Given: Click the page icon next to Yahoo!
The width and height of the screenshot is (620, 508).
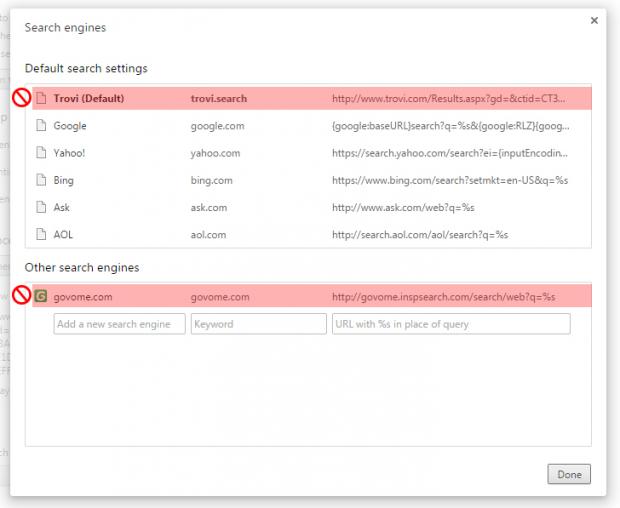Looking at the screenshot, I should (x=41, y=153).
